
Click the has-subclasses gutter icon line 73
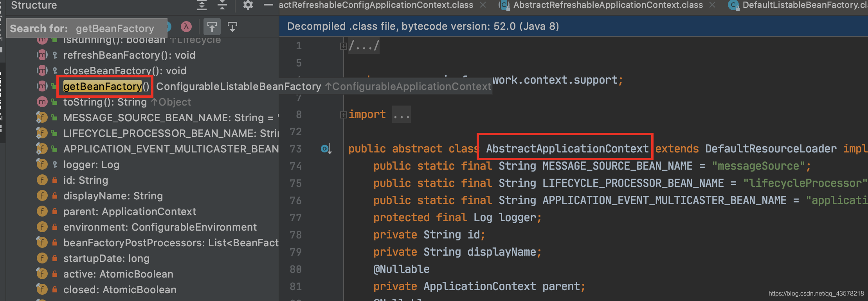[326, 149]
